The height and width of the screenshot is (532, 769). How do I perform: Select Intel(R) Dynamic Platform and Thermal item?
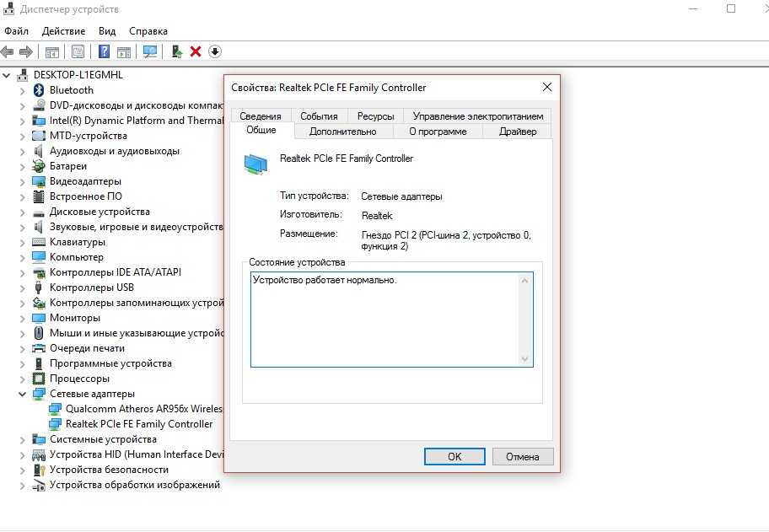[137, 121]
